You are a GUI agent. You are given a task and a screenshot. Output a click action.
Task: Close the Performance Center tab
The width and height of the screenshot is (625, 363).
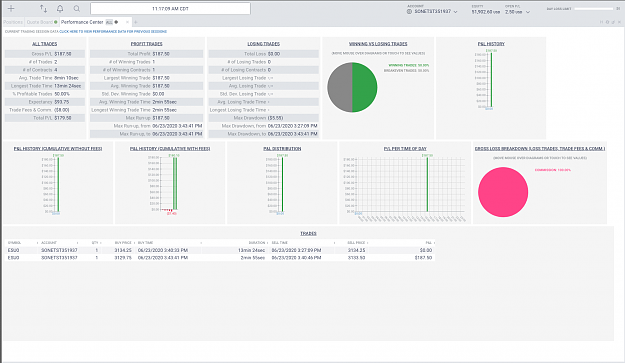127,22
